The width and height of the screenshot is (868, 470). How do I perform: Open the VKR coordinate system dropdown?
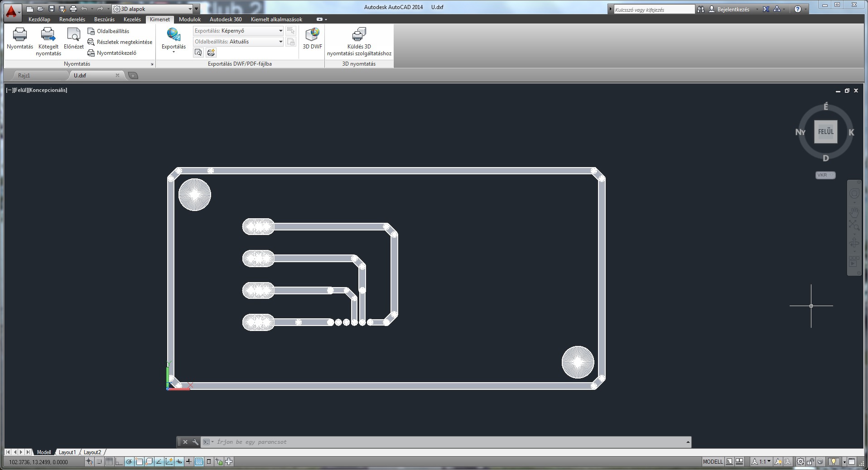click(x=825, y=175)
